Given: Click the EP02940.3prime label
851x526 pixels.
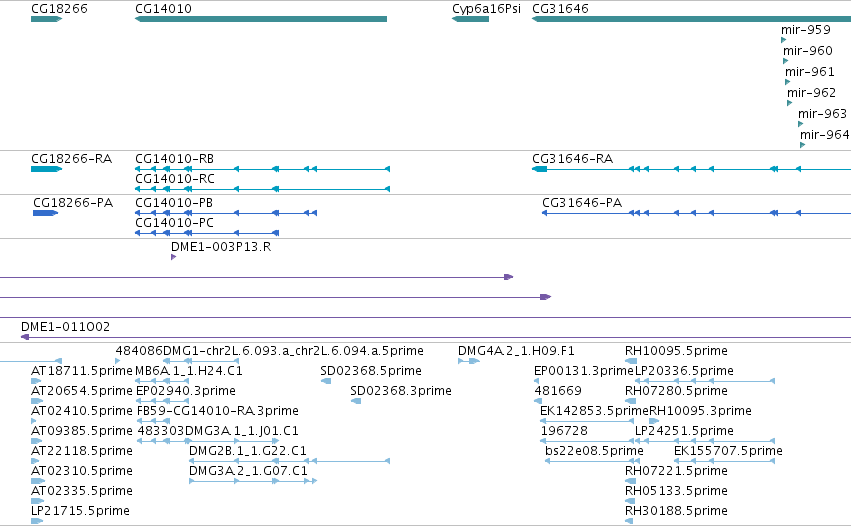Looking at the screenshot, I should pos(186,391).
